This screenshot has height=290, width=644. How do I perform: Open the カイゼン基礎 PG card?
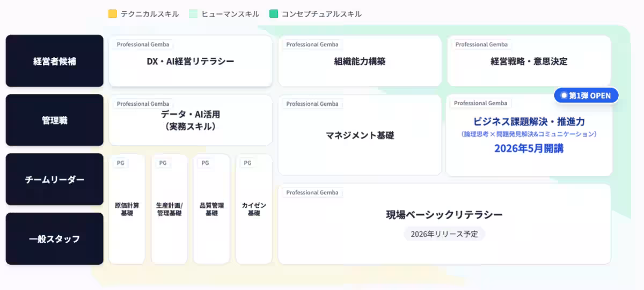tap(254, 209)
